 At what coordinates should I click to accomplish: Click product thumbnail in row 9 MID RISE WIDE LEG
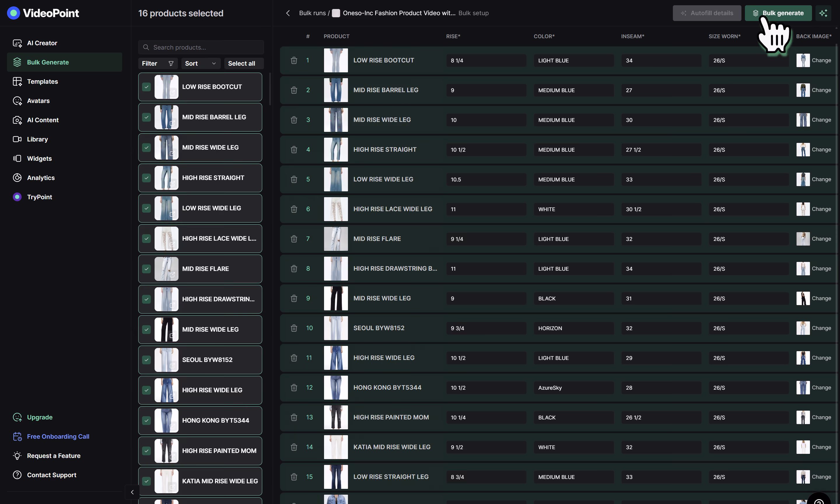tap(336, 298)
